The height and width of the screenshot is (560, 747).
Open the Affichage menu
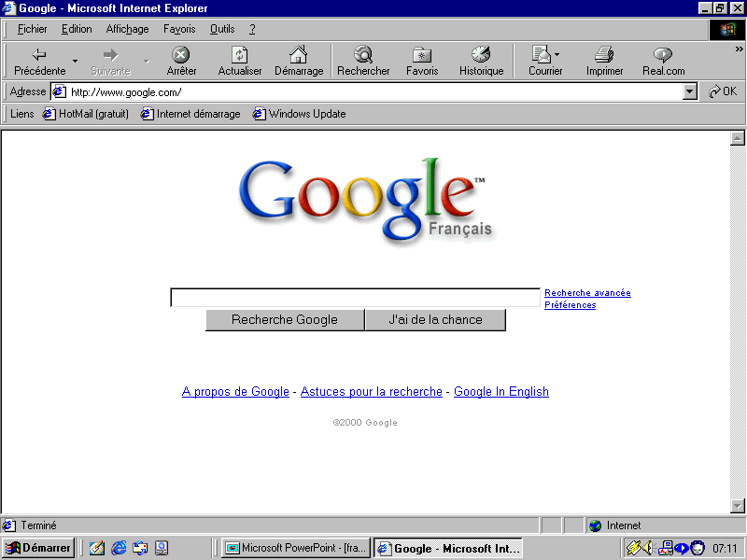tap(127, 29)
